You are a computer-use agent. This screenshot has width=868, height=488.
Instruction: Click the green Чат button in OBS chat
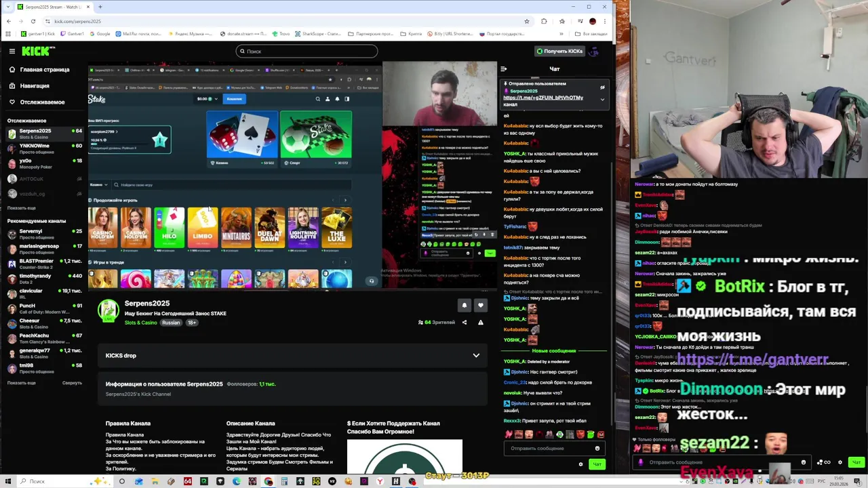click(x=856, y=462)
